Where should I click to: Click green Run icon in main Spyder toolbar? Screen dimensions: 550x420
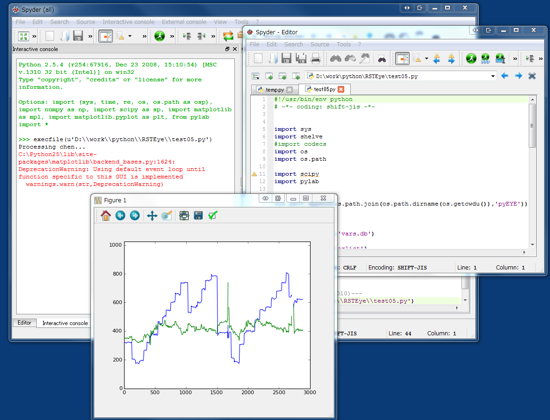point(160,36)
